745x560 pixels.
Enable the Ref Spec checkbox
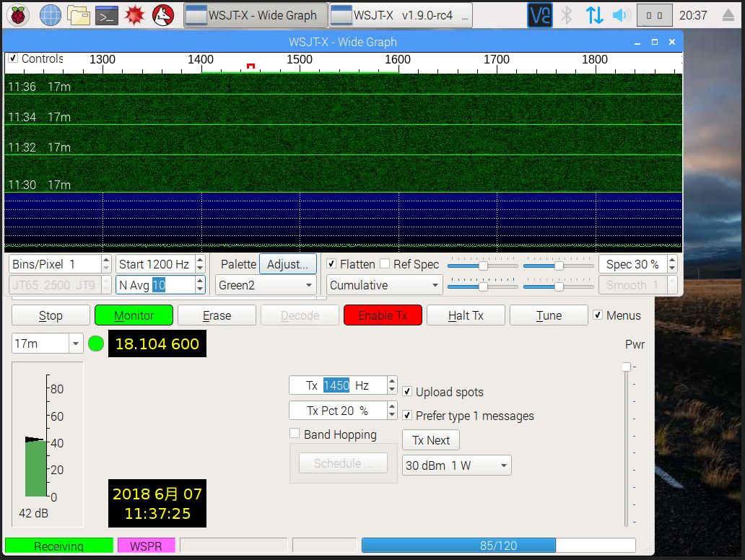[385, 263]
